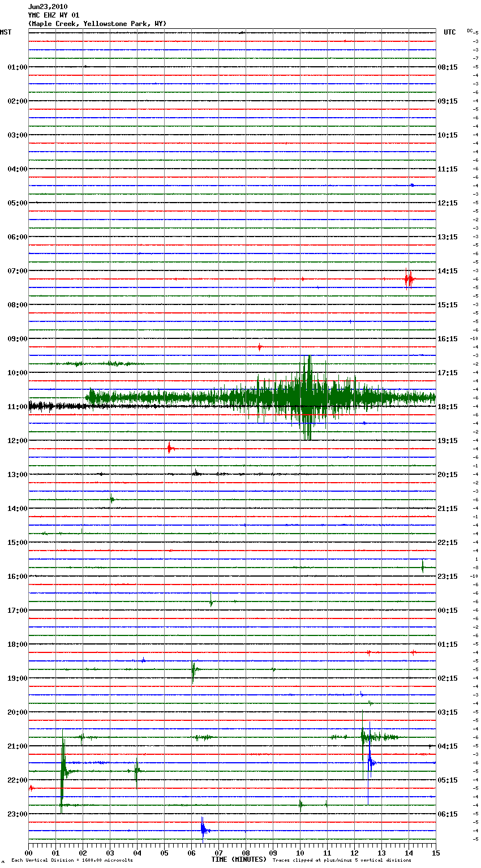Screen dimensions: 481x868
Task: Select the 16:00 MST time label
Action: 17,577
